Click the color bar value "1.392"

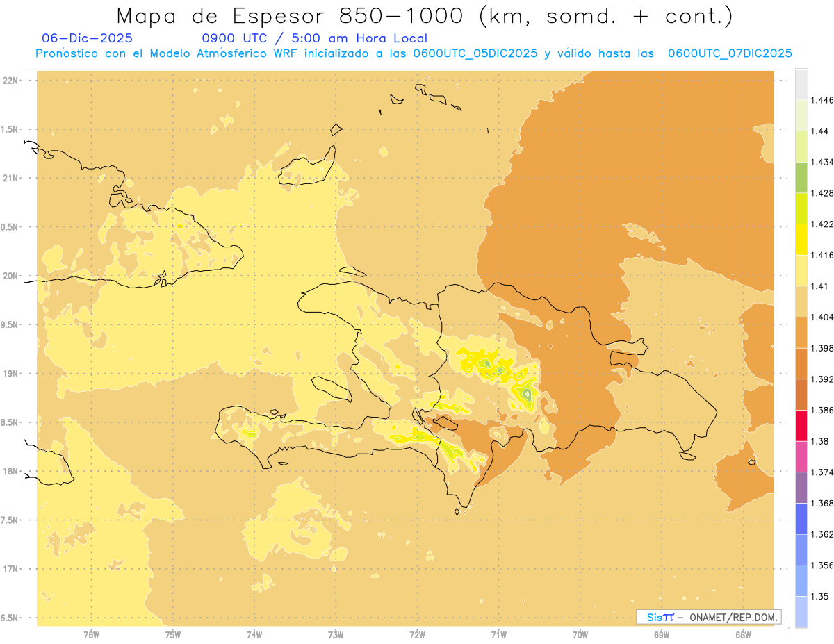click(822, 379)
